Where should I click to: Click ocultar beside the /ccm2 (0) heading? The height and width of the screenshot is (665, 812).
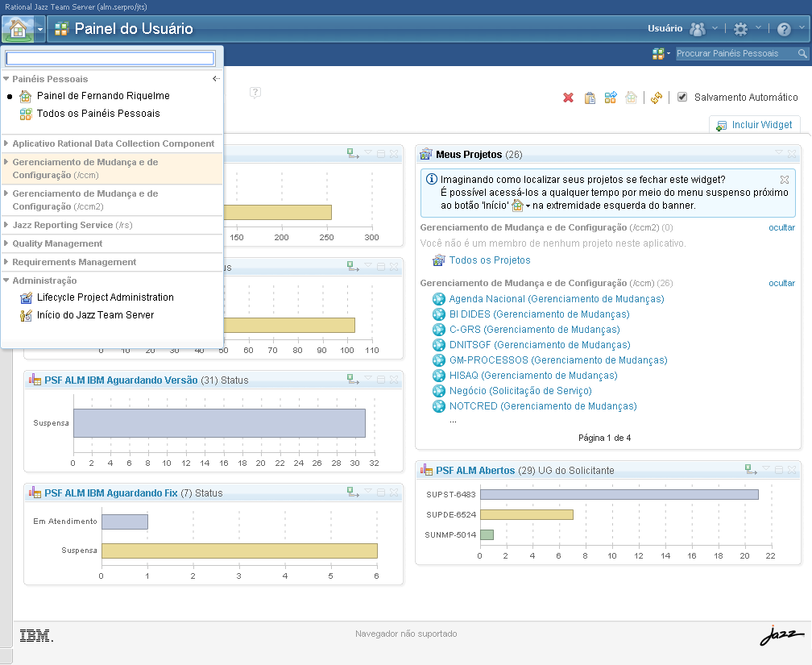pos(781,227)
